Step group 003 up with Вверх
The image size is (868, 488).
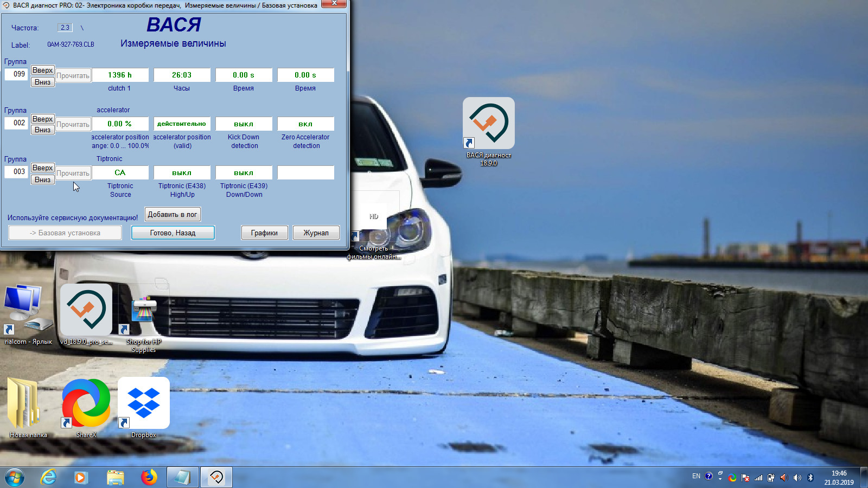(x=42, y=168)
